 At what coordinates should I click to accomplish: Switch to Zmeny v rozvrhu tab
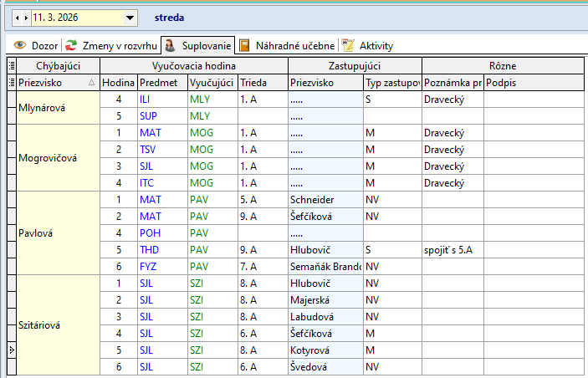point(111,45)
